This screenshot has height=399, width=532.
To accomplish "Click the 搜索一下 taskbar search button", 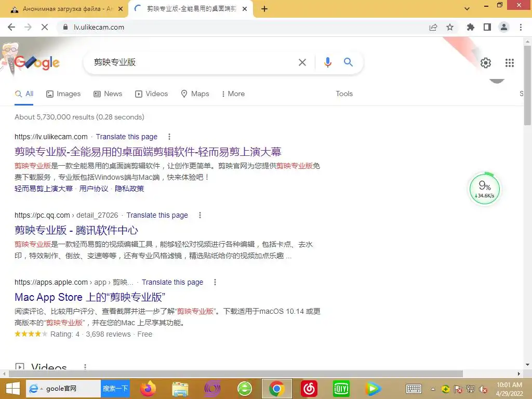I will click(x=115, y=389).
